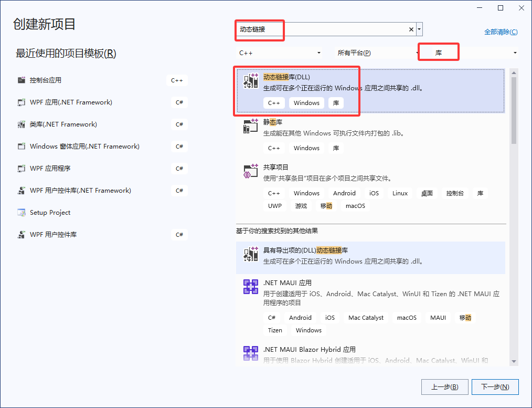Viewport: 532px width, 408px height.
Task: Click the MAUI tag
Action: click(438, 318)
